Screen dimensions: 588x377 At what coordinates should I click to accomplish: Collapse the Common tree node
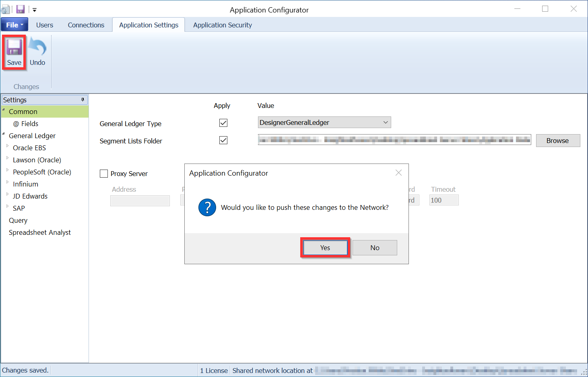click(4, 110)
